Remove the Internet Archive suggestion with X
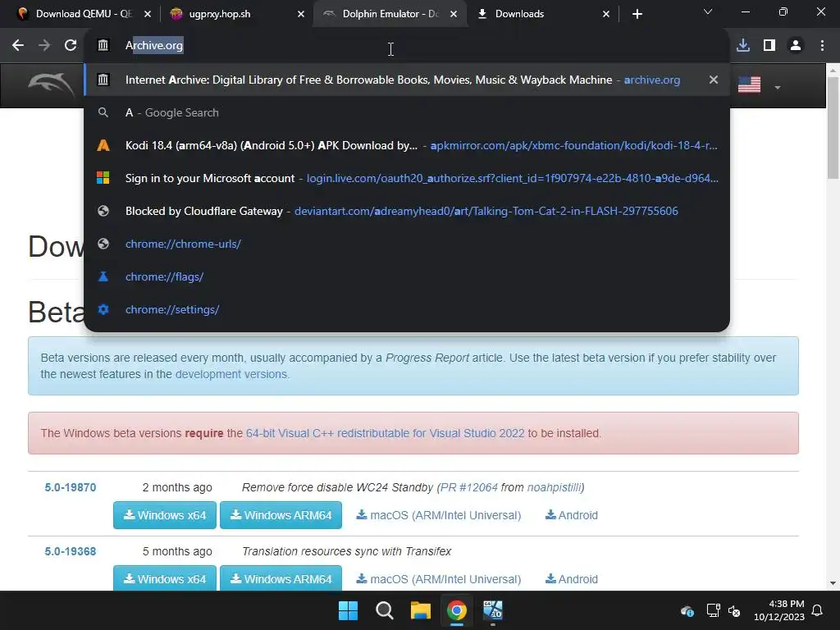Viewport: 840px width, 630px height. 713,80
